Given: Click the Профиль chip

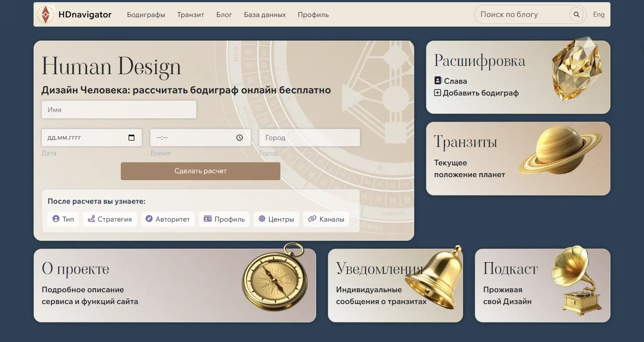Looking at the screenshot, I should [224, 219].
